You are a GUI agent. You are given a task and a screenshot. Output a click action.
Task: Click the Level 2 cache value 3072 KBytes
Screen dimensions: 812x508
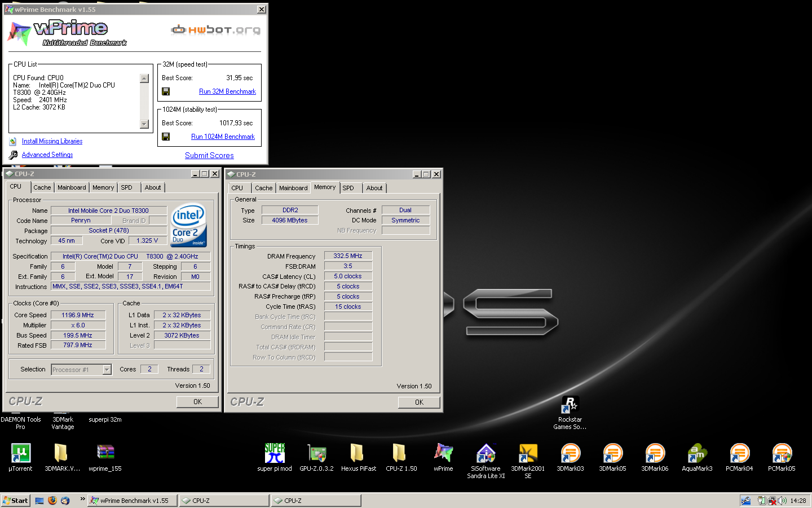182,335
